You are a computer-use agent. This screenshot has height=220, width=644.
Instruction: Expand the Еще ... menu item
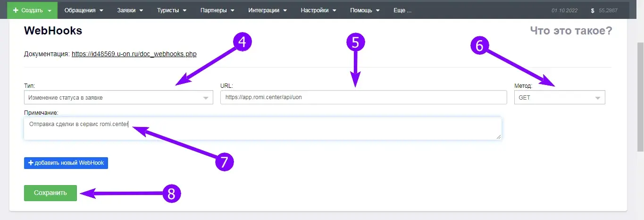pos(402,10)
